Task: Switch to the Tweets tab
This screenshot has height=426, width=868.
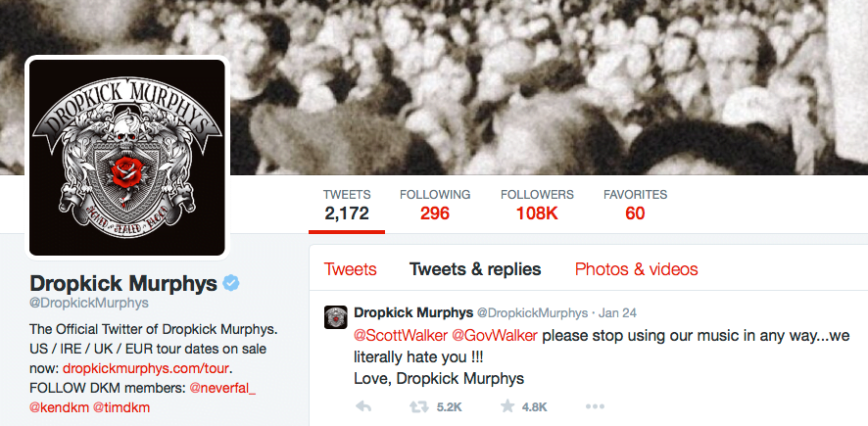Action: tap(351, 269)
